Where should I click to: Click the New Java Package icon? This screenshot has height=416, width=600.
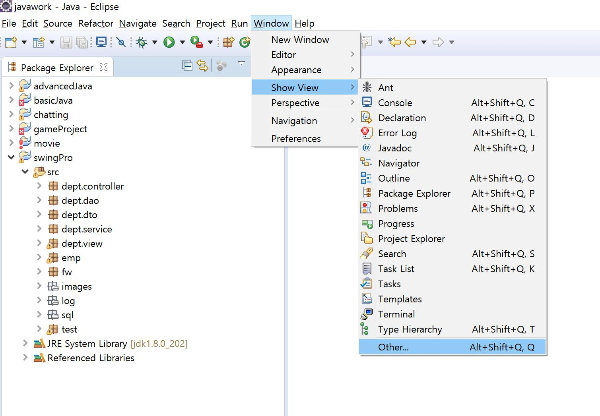[228, 42]
